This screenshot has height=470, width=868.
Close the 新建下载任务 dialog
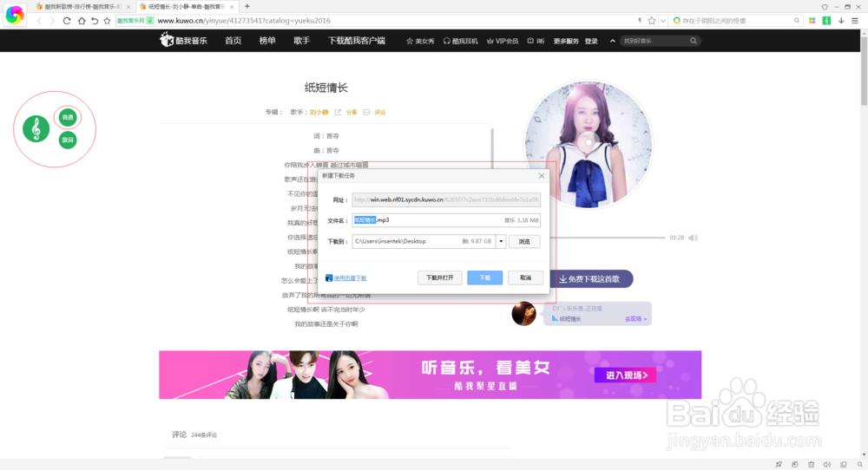point(542,176)
